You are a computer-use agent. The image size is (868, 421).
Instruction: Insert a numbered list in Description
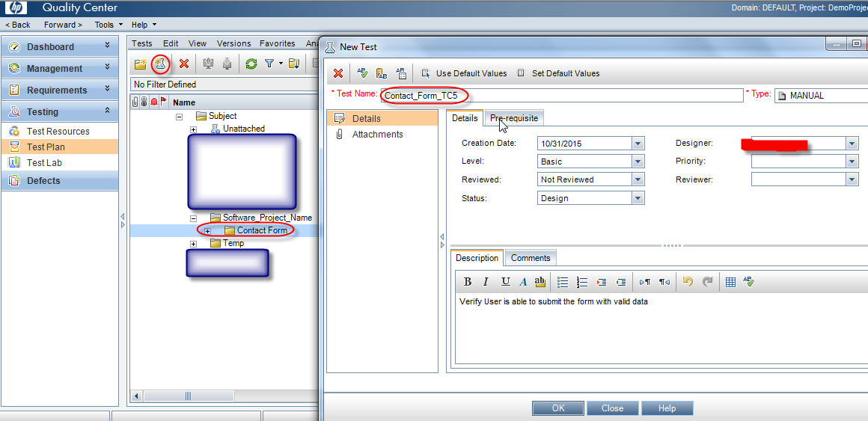coord(582,282)
